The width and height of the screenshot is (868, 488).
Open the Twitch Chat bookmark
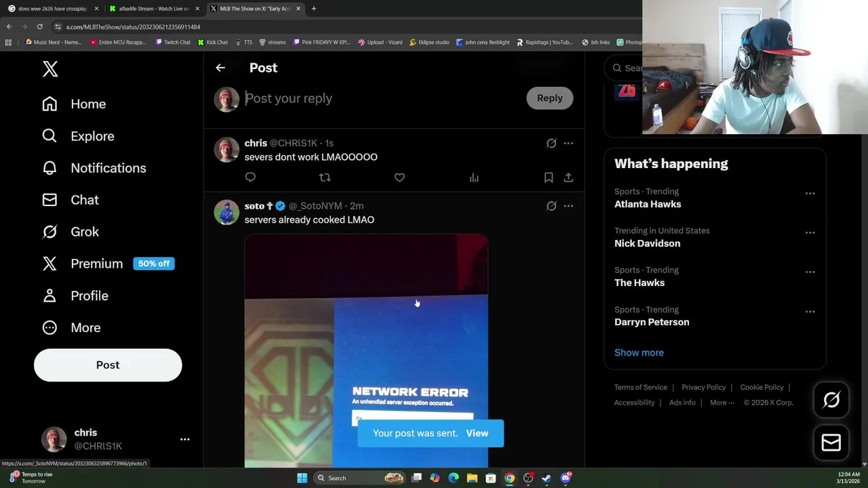[x=173, y=42]
